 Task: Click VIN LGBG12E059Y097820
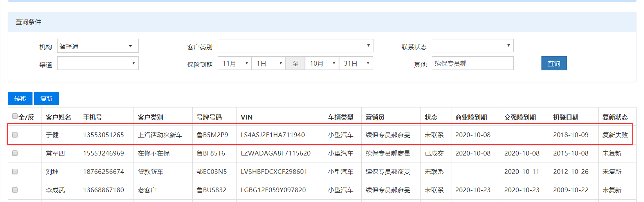pos(273,190)
